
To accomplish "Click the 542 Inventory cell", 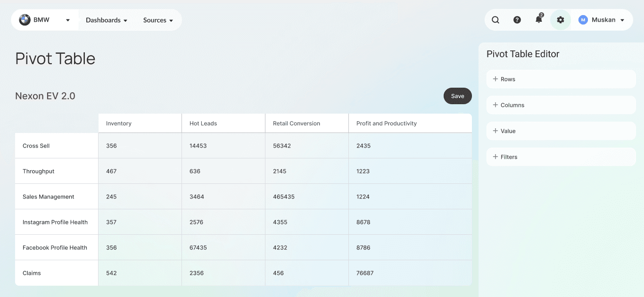I will 140,273.
